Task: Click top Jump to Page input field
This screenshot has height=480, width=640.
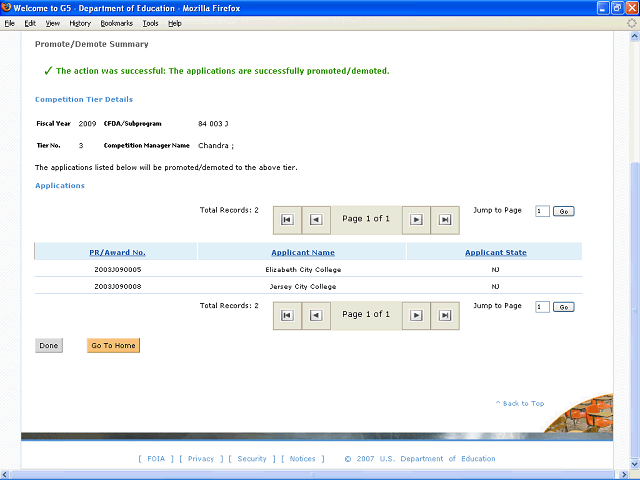Action: coord(542,211)
